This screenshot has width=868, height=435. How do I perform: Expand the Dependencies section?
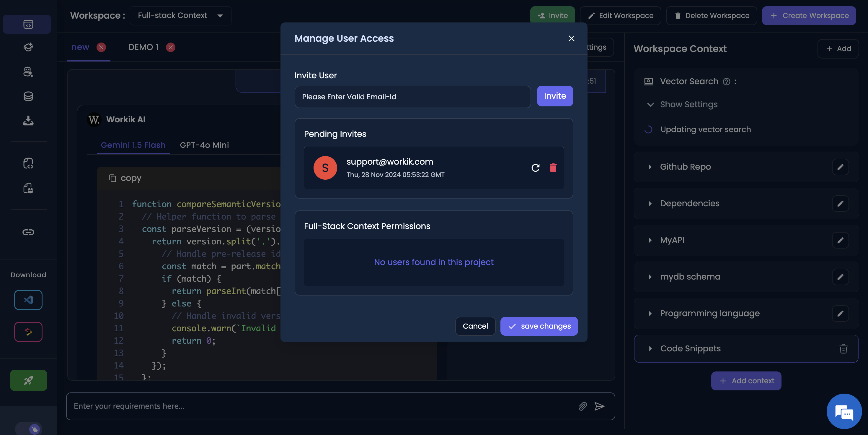[x=650, y=203]
